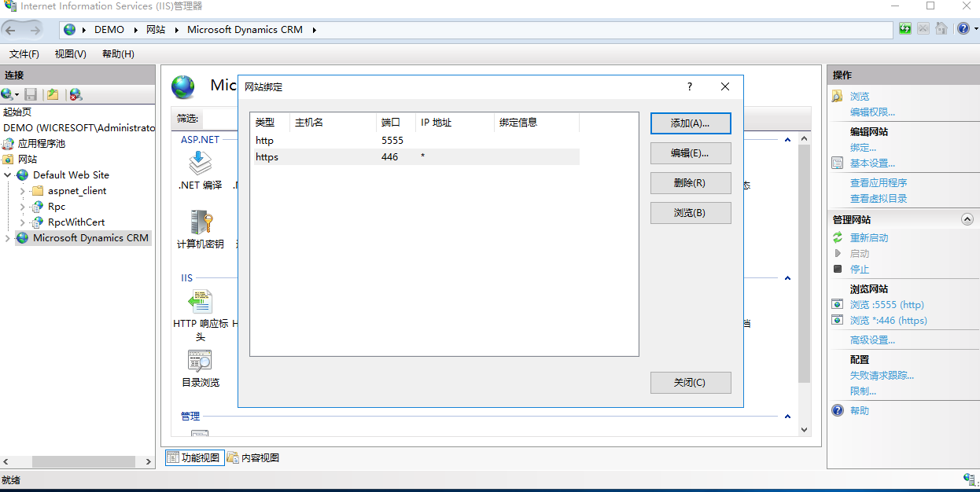Click the forward navigation arrow

tap(35, 30)
